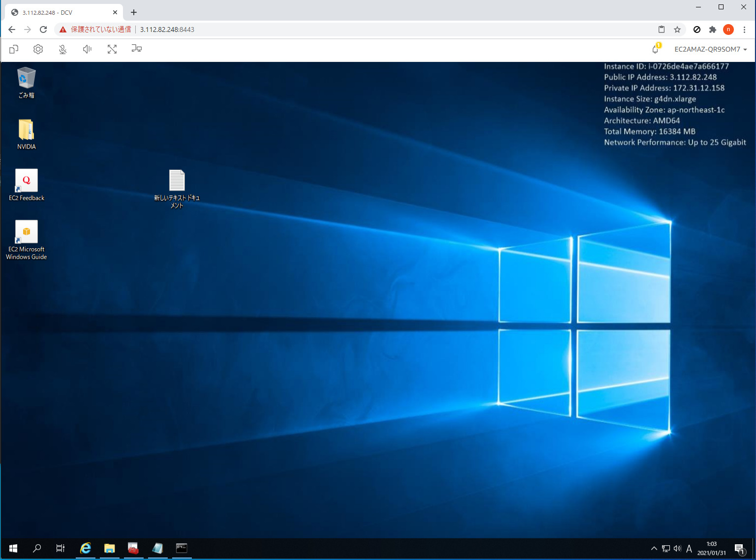Click 保護されていない通信 security warning
This screenshot has height=560, width=756.
95,29
